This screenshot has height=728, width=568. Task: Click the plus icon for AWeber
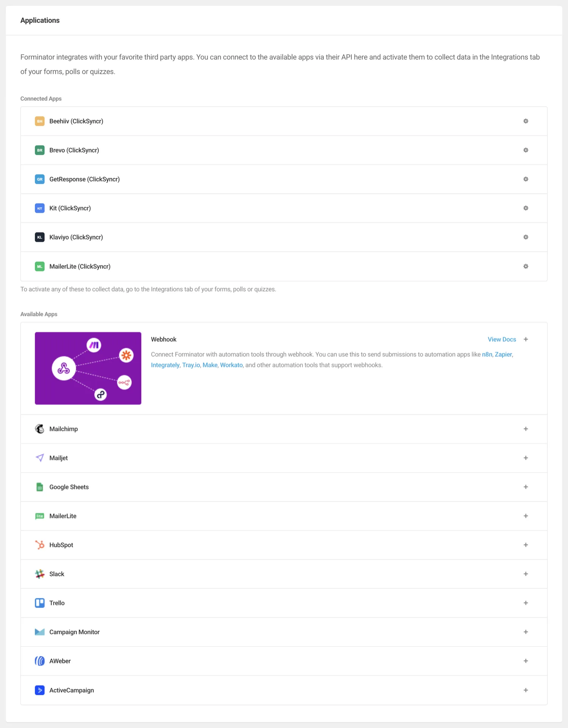(526, 661)
